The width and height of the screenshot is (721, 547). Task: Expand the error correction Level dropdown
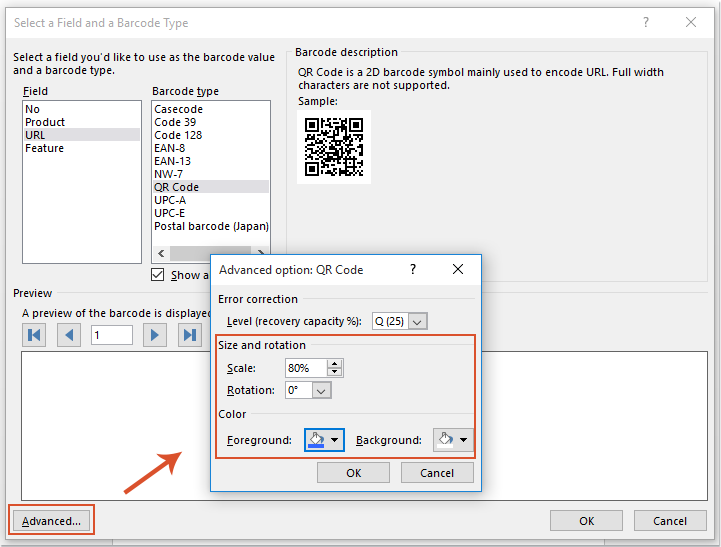click(418, 321)
